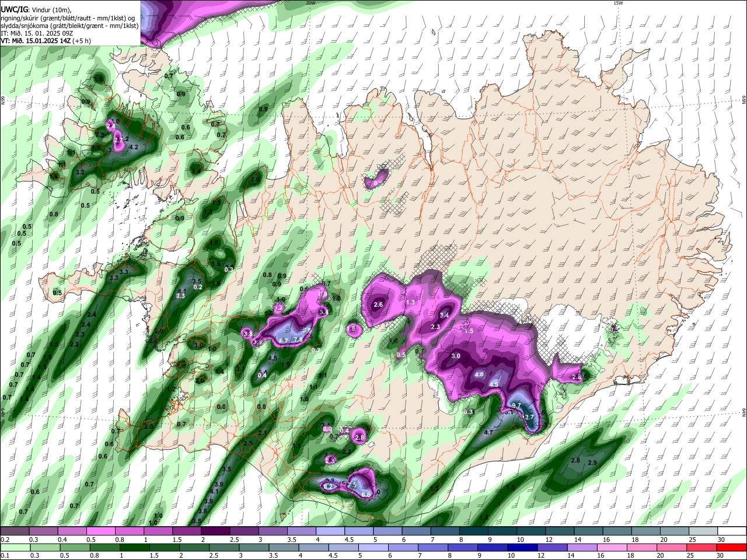Click the "0.4" label under the top legend row
The image size is (747, 560).
click(62, 540)
